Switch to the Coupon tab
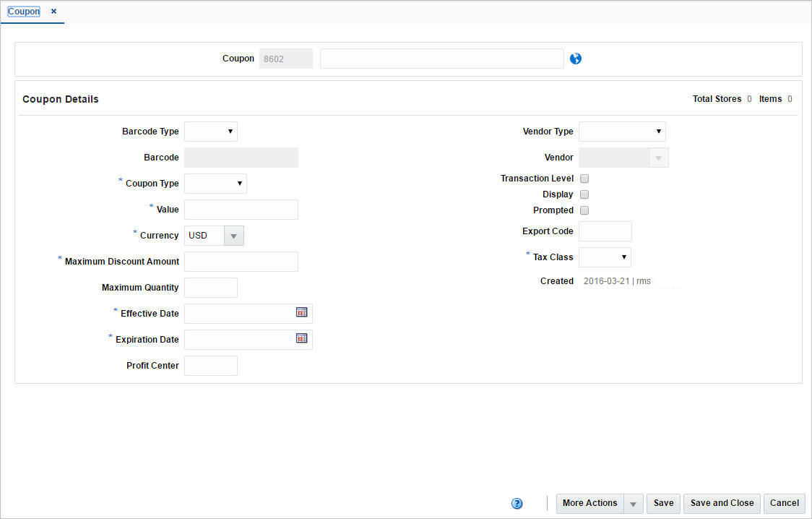The image size is (812, 519). [24, 12]
